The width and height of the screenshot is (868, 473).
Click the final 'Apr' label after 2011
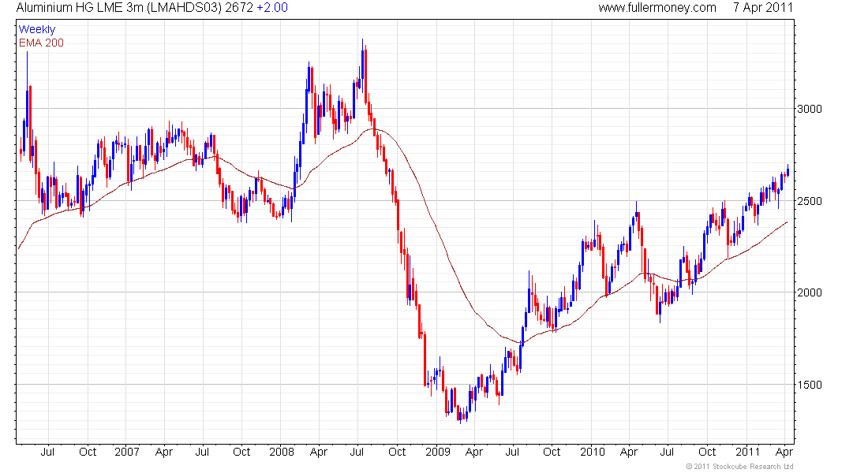pos(784,452)
